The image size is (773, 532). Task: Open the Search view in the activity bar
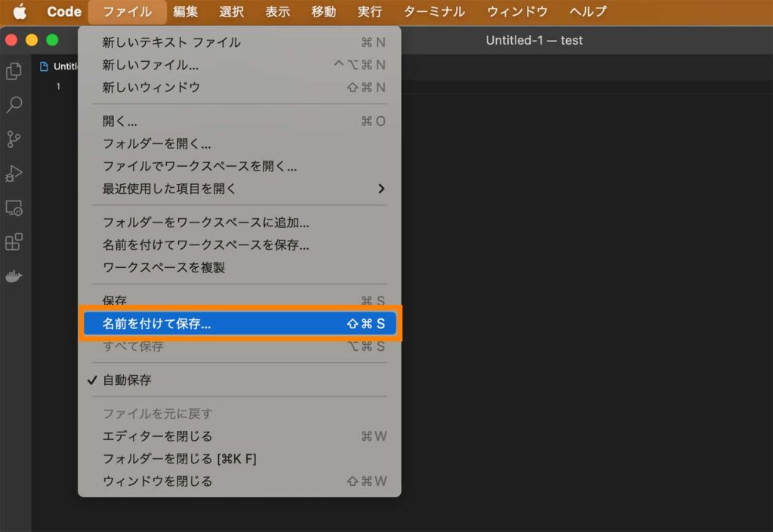14,106
